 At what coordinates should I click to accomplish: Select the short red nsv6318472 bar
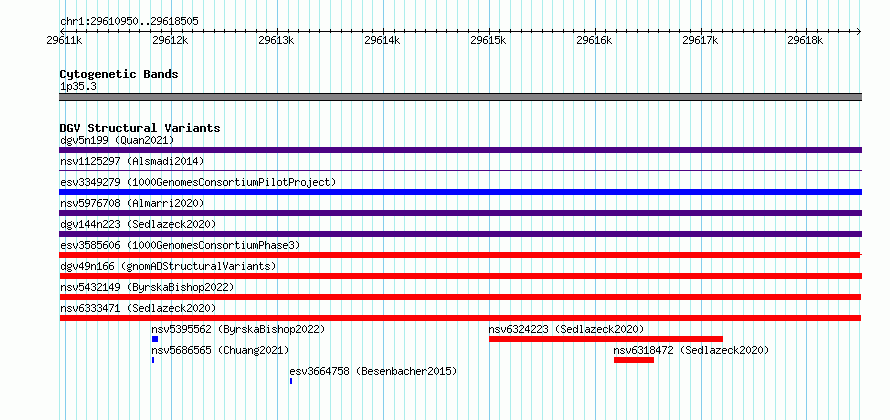pos(633,360)
